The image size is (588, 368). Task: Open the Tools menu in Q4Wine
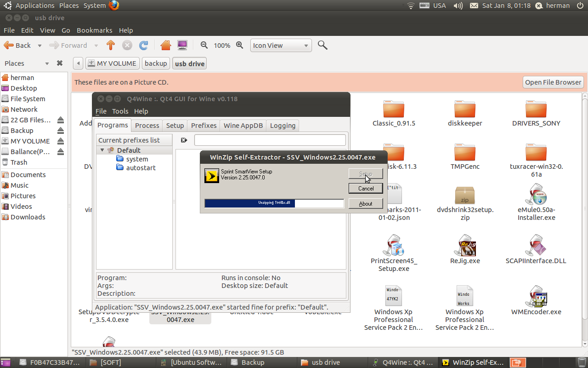[120, 111]
